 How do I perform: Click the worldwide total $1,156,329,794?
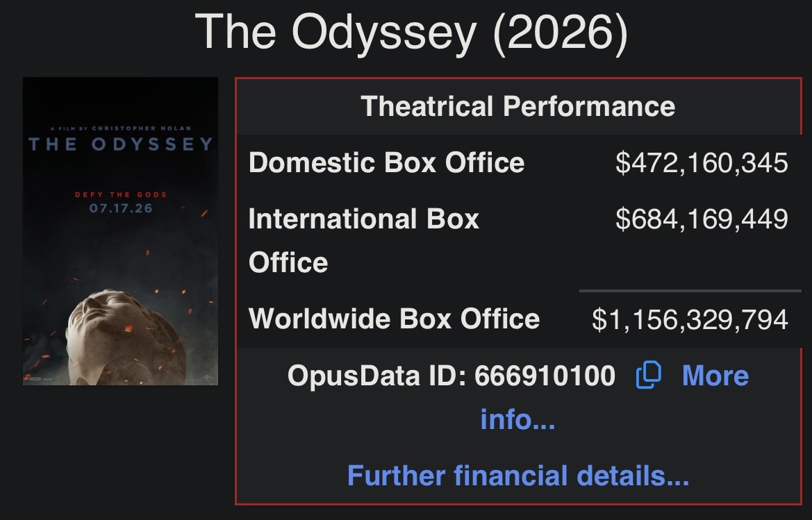click(690, 319)
